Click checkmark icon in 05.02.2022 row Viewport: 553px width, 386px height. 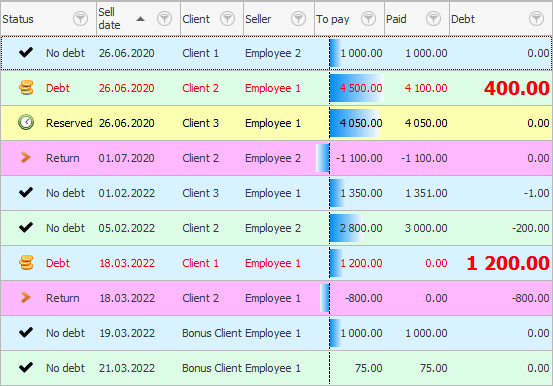(26, 228)
